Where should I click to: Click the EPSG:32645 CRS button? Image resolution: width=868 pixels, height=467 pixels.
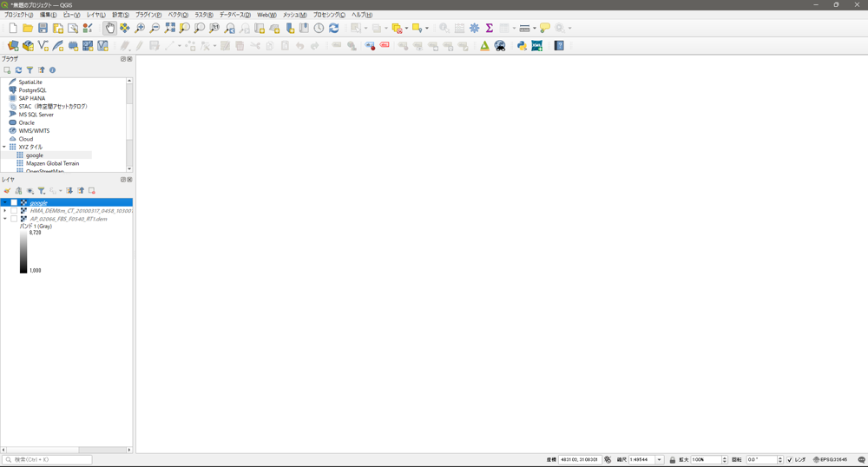pyautogui.click(x=831, y=460)
